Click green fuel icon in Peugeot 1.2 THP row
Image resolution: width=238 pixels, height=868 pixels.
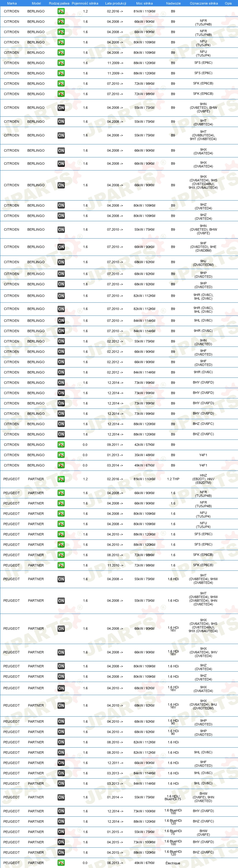pyautogui.click(x=61, y=479)
